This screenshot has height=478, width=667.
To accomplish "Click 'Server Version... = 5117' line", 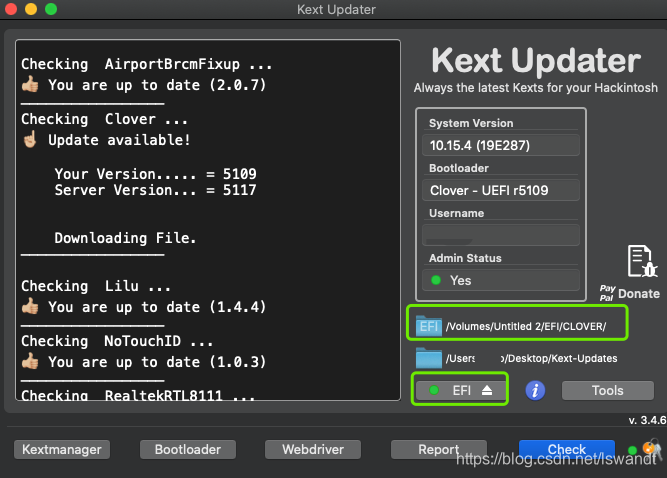I will [155, 190].
